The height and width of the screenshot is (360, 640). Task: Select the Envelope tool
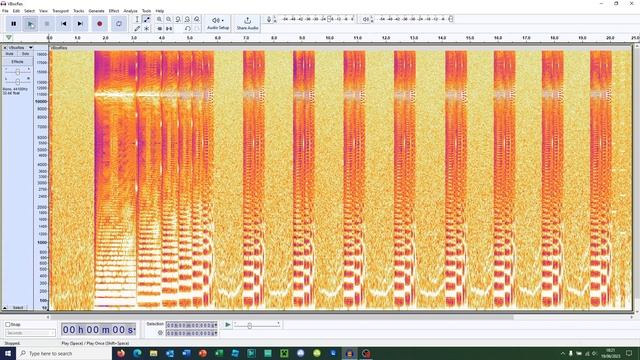(x=147, y=19)
